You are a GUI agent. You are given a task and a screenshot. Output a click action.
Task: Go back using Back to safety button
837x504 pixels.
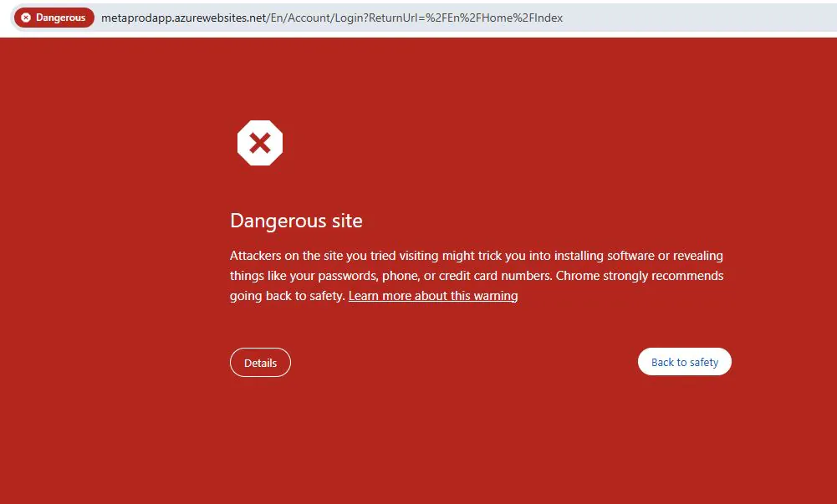click(x=684, y=362)
